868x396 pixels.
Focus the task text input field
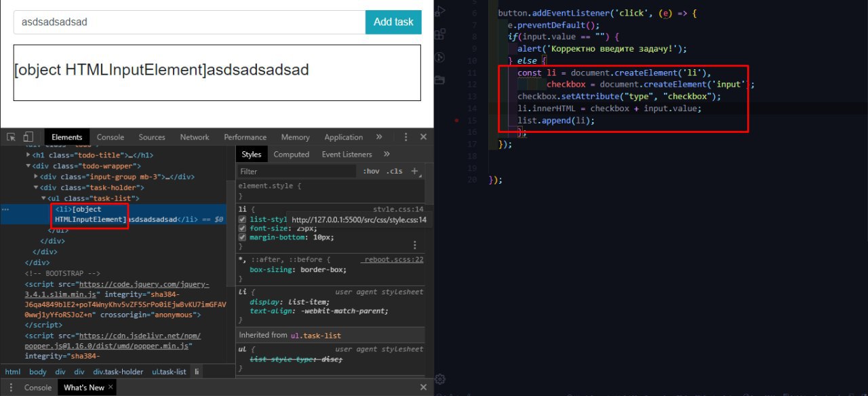tap(189, 22)
